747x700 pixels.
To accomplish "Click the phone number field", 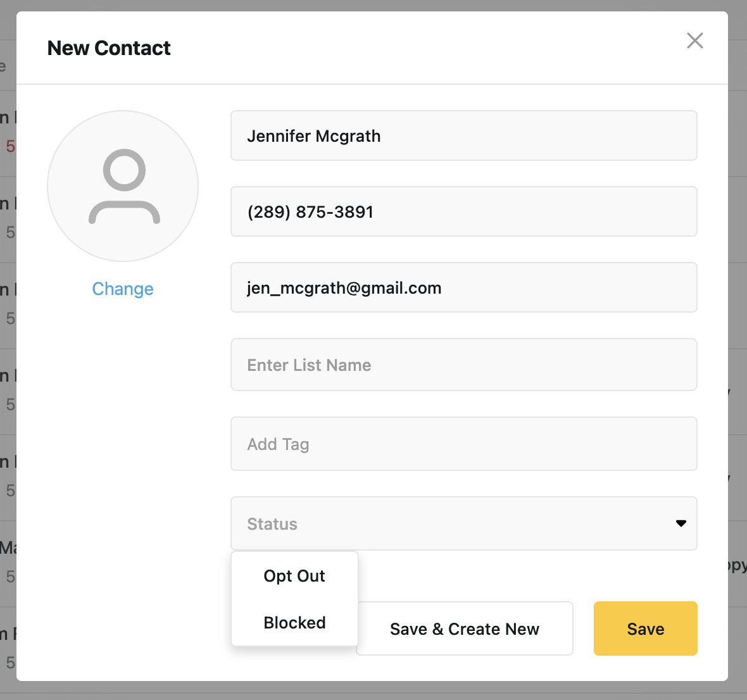I will 463,211.
